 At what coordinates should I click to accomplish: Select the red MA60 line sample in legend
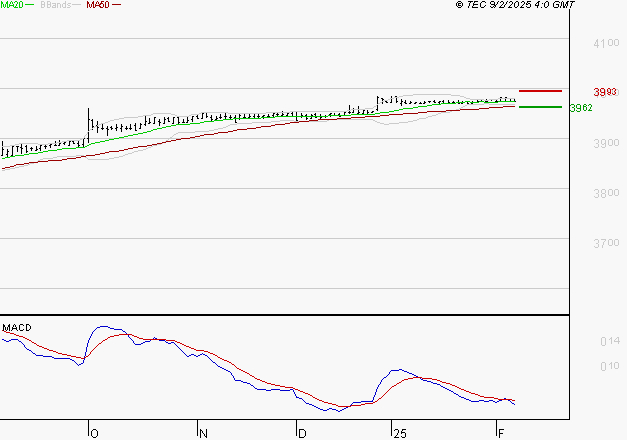pyautogui.click(x=116, y=5)
